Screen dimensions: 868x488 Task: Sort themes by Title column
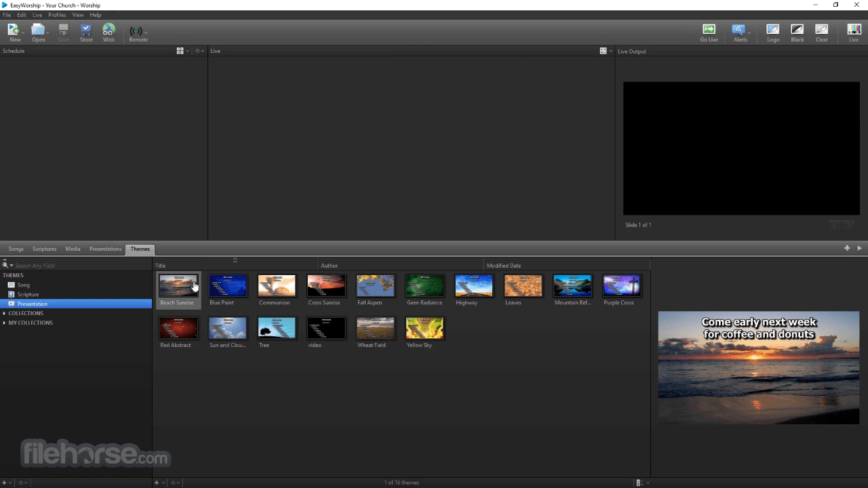click(235, 266)
